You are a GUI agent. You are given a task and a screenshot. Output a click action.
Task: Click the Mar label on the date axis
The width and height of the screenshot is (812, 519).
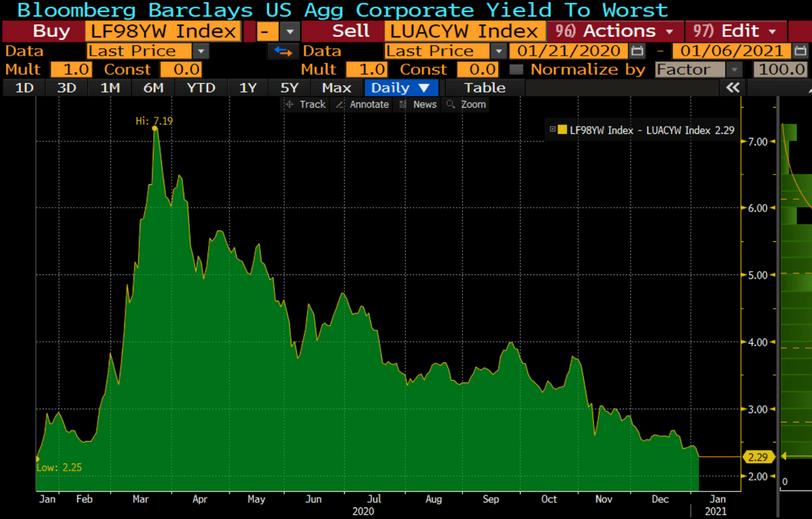coord(141,499)
